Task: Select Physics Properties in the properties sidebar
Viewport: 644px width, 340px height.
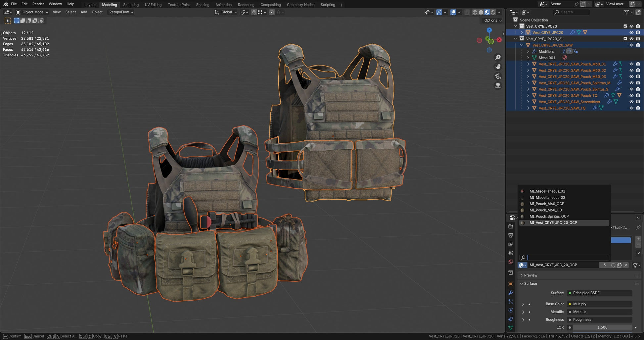Action: click(x=511, y=311)
